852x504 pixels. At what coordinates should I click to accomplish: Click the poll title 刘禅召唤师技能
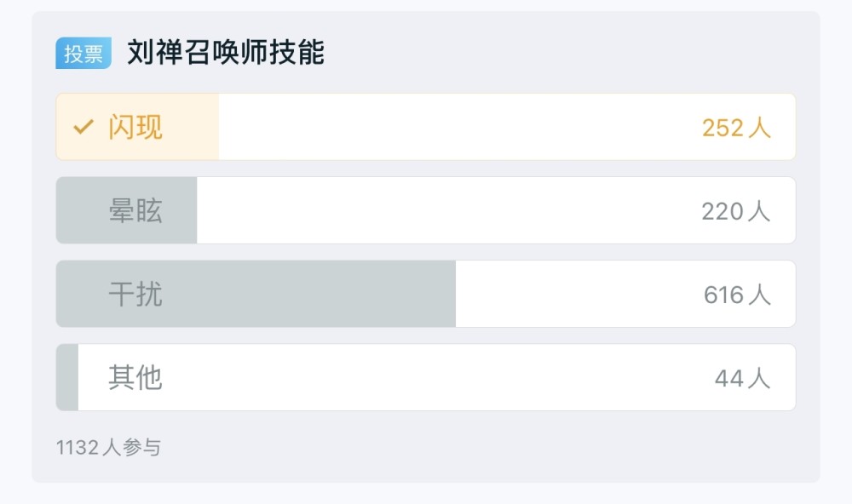coord(226,53)
